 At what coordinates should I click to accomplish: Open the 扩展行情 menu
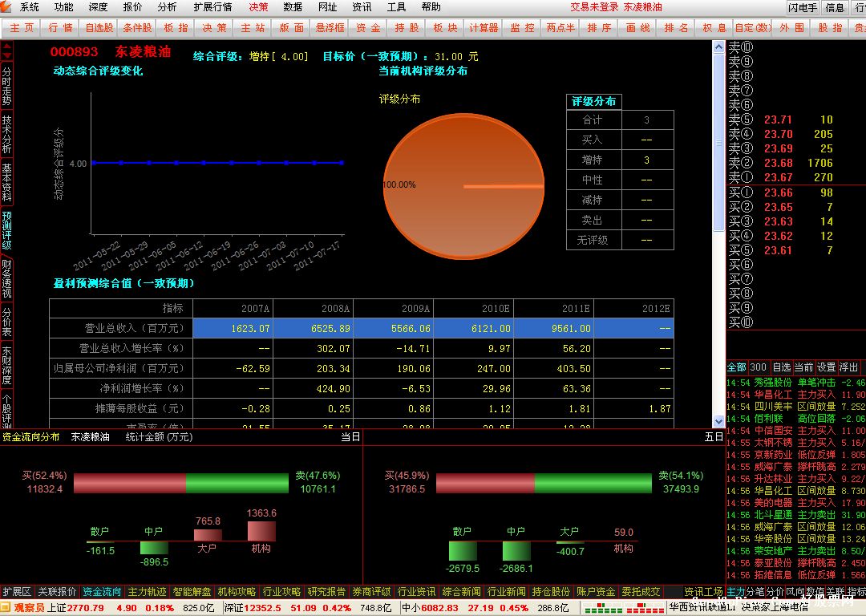pos(212,7)
